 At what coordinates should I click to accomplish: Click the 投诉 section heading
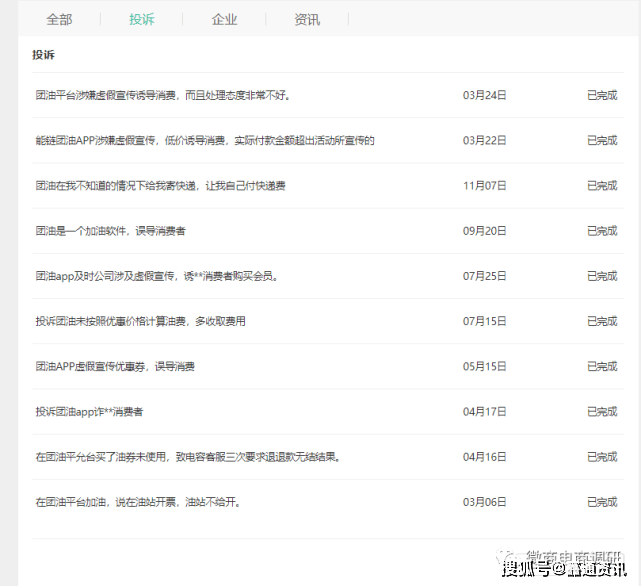[43, 55]
